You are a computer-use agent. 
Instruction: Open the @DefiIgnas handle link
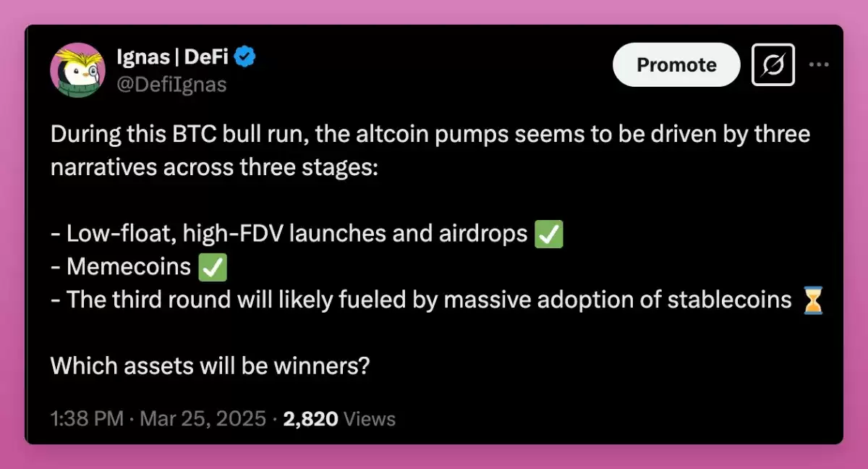click(171, 85)
